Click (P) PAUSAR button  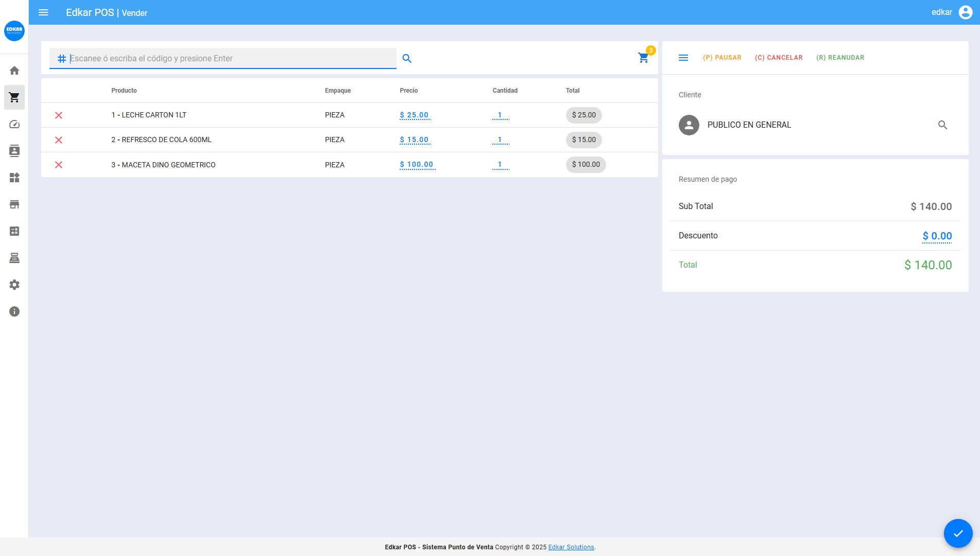coord(722,58)
